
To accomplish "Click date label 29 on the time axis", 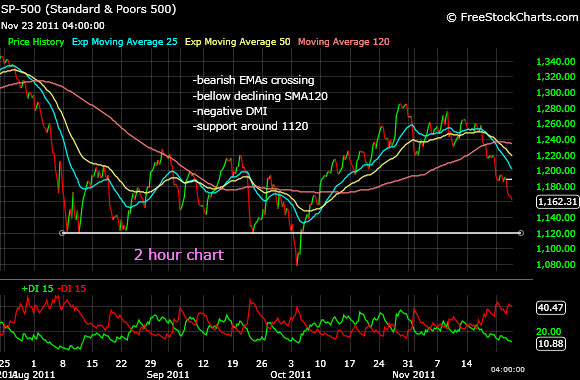I will tap(151, 364).
